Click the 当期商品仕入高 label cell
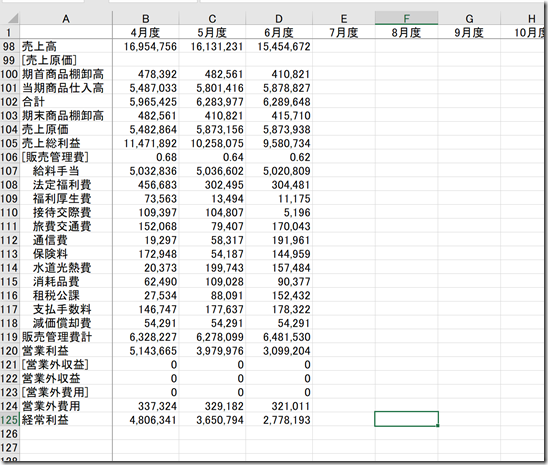 pos(66,88)
